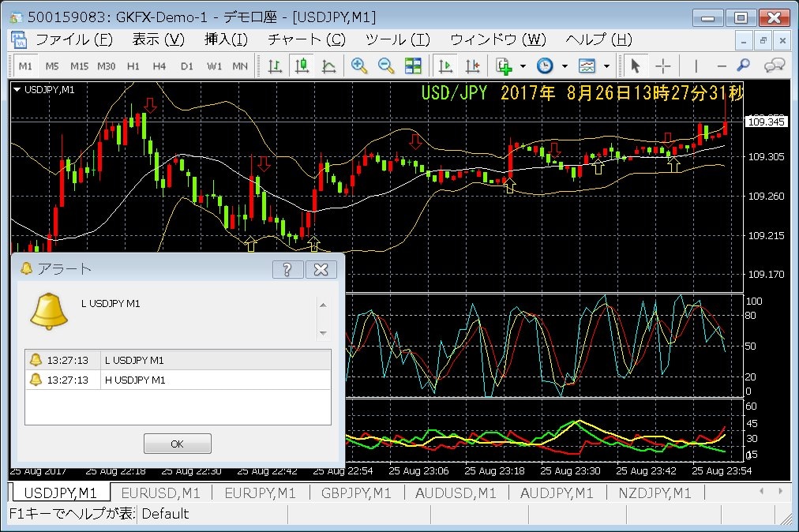This screenshot has width=799, height=532.
Task: Zoom out of the chart
Action: (386, 66)
